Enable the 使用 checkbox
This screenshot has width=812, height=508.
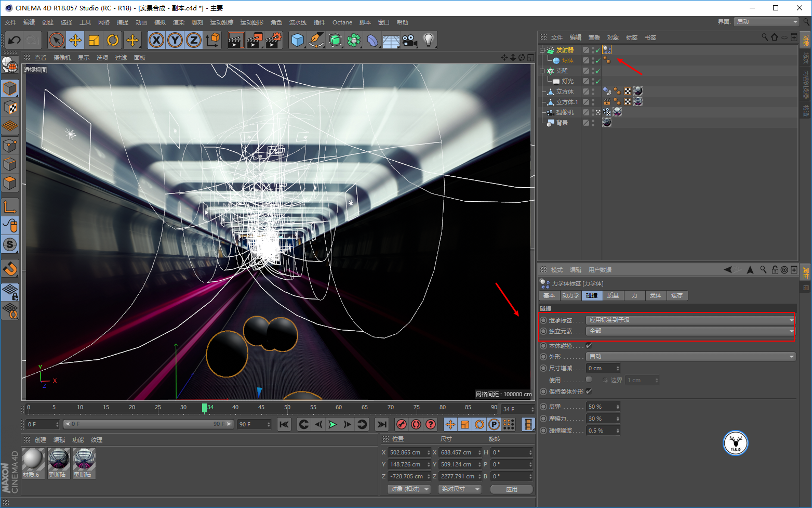(x=589, y=380)
